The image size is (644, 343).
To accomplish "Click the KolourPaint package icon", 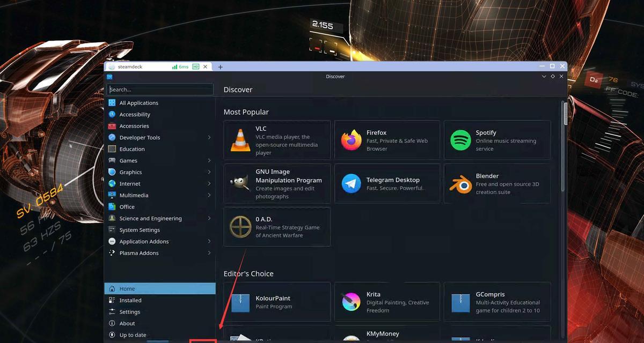I will 240,302.
